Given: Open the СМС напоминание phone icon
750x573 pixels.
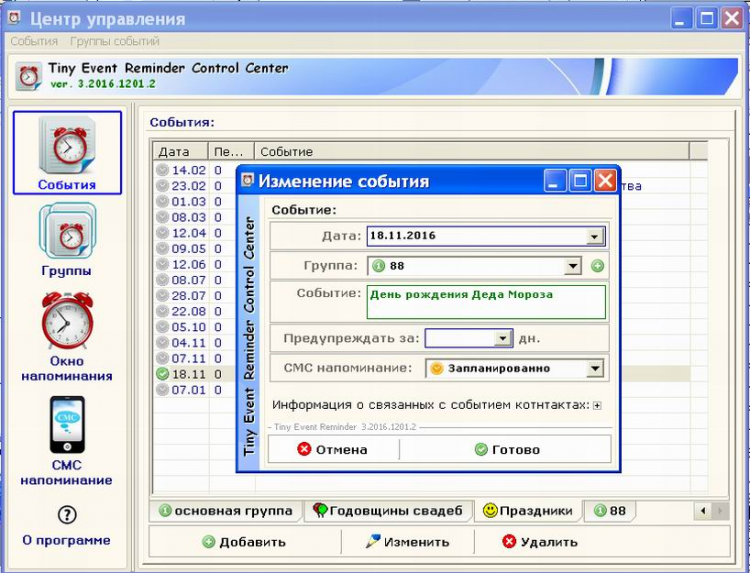Looking at the screenshot, I should pos(67,425).
